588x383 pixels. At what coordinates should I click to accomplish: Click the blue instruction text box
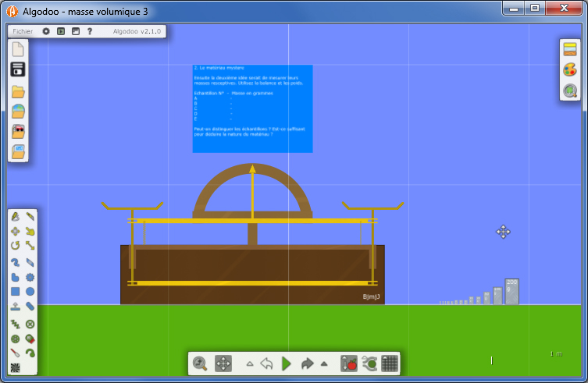coord(252,108)
